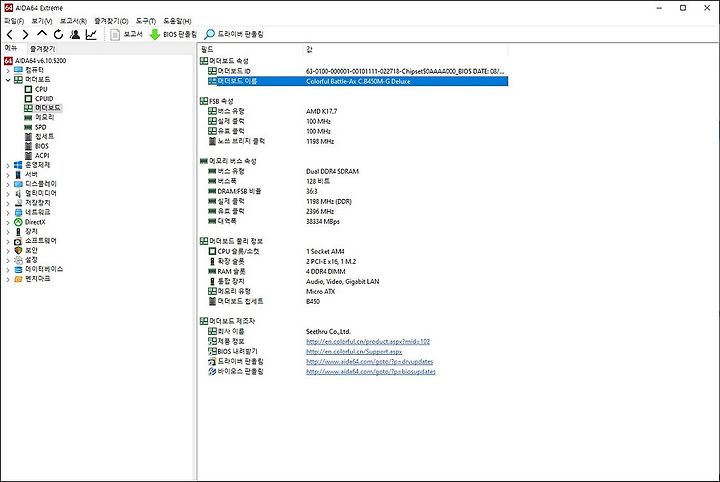Expand the 저장장치 node chevron
This screenshot has width=720, height=482.
(8, 203)
